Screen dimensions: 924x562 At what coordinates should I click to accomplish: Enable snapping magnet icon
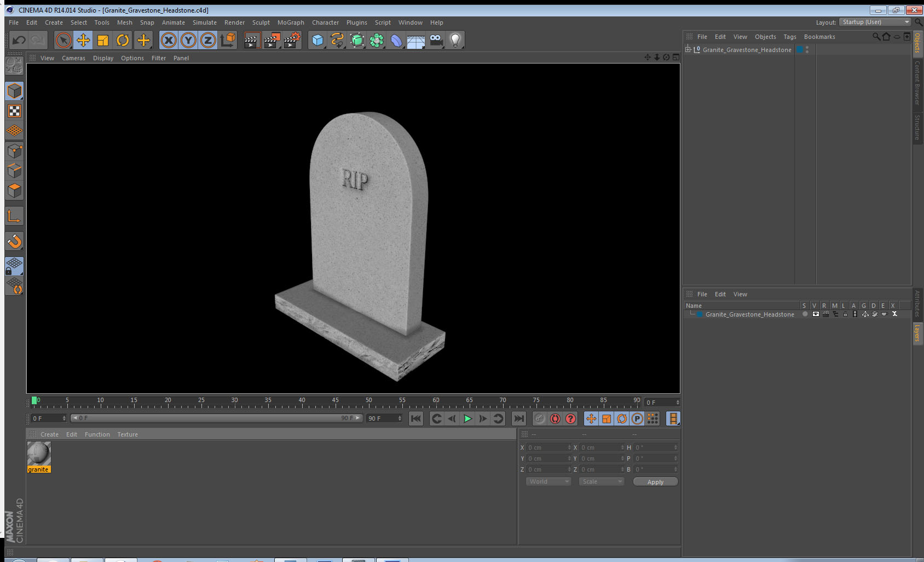tap(14, 241)
